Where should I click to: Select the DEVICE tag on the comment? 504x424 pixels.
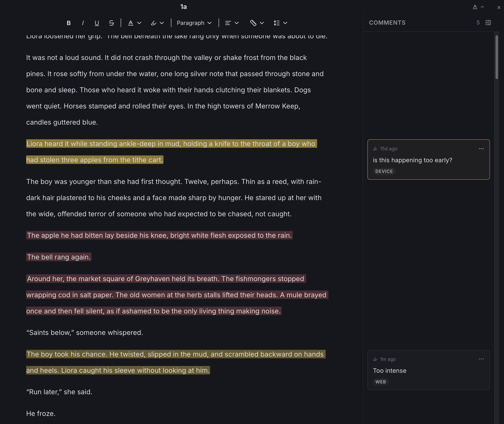384,171
